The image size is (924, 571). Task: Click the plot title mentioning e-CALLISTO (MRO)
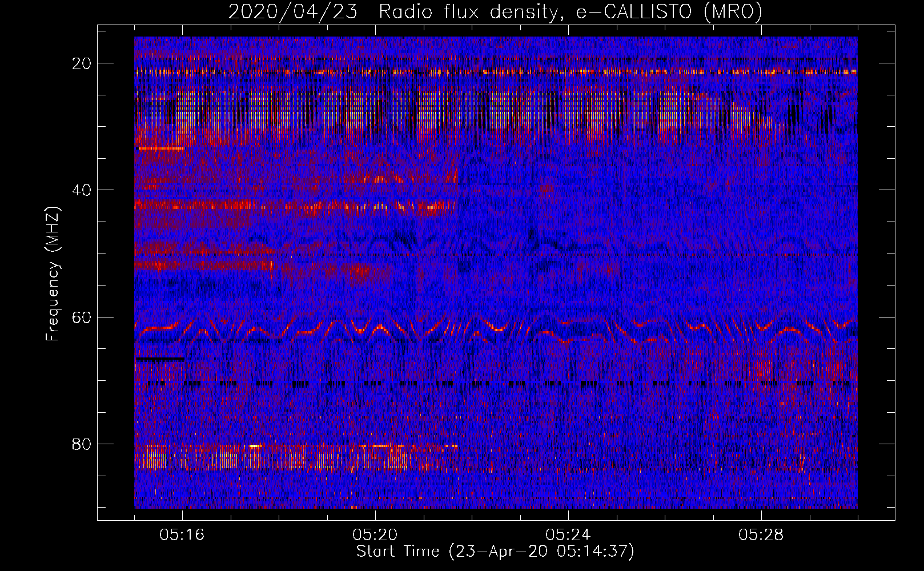[x=495, y=11]
